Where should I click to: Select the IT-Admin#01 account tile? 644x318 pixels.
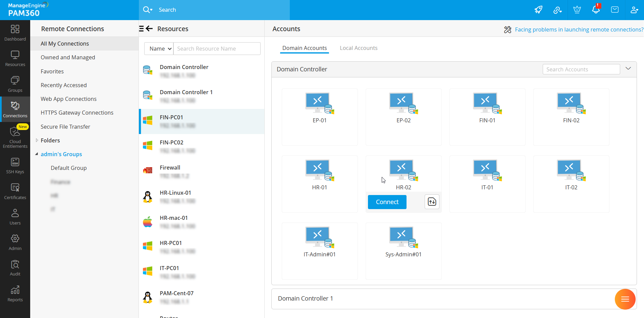pos(320,242)
